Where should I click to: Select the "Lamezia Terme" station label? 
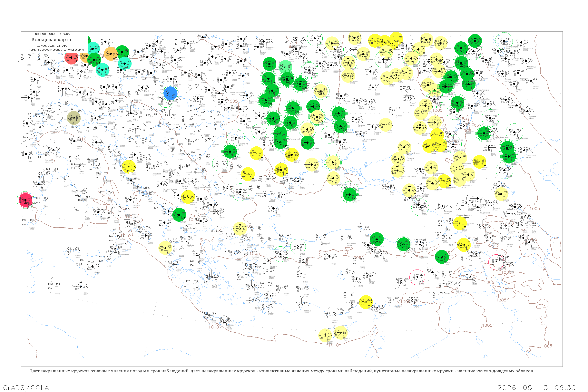point(123,255)
